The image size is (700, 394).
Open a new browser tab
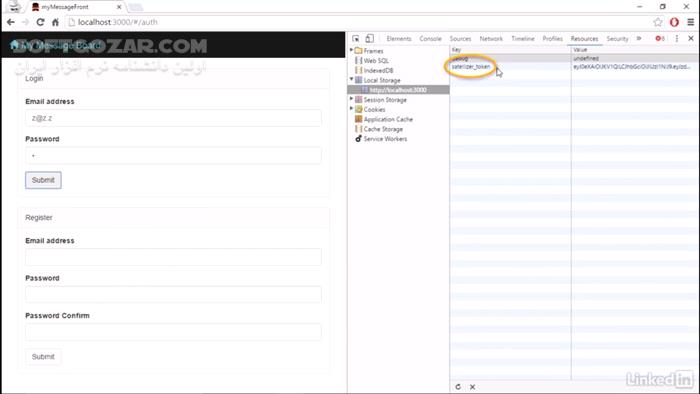click(x=135, y=7)
